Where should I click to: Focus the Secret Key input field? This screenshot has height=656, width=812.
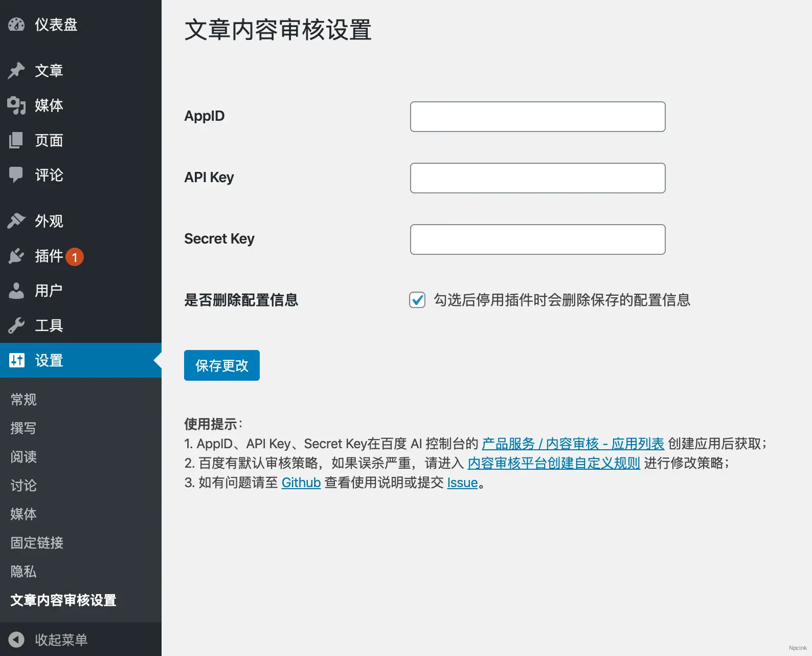click(x=537, y=239)
